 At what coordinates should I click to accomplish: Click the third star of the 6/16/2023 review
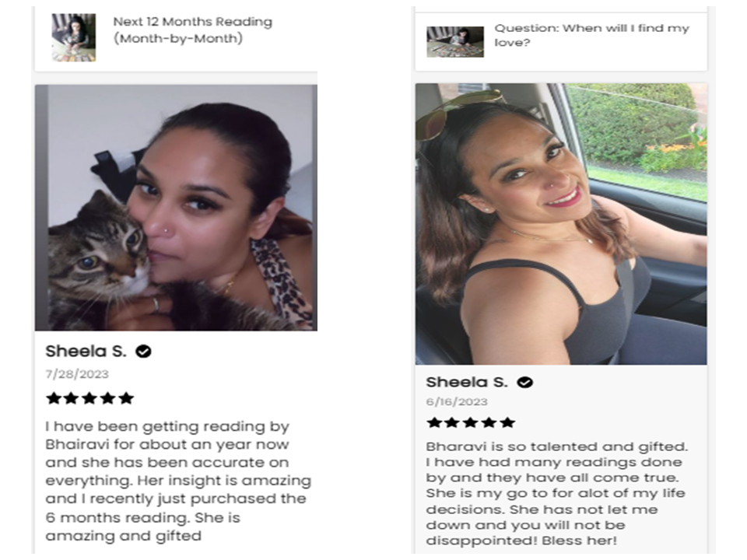pyautogui.click(x=471, y=422)
